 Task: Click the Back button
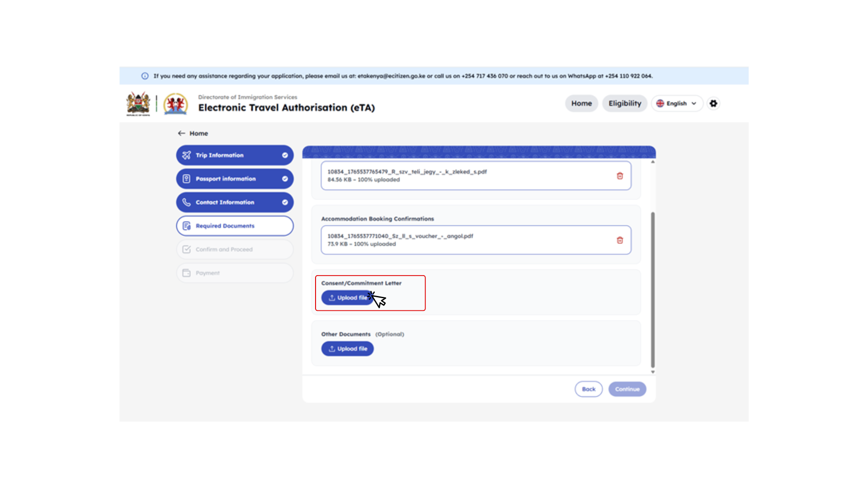(588, 389)
